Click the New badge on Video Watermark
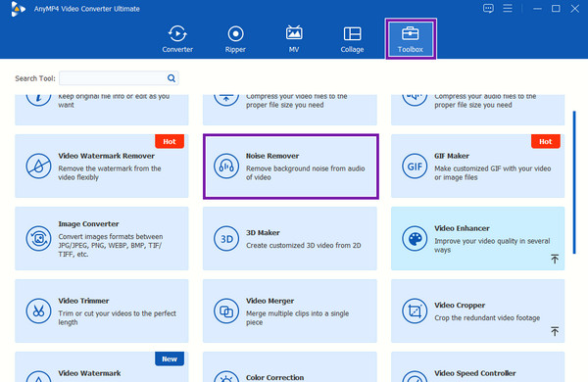 (170, 358)
